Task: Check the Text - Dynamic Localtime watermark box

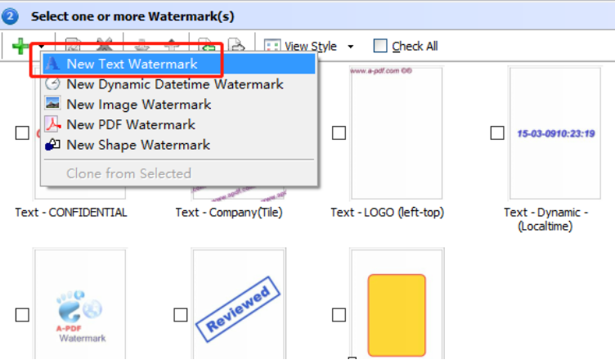Action: click(x=496, y=133)
